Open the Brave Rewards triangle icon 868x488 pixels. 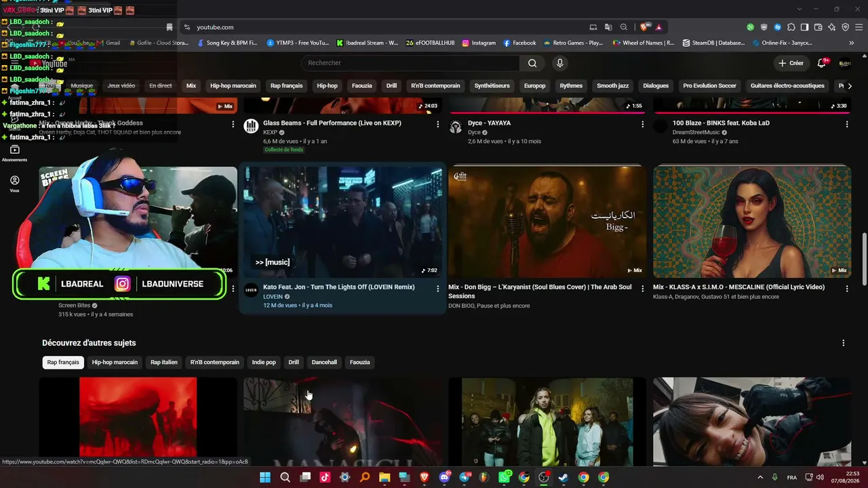[658, 27]
